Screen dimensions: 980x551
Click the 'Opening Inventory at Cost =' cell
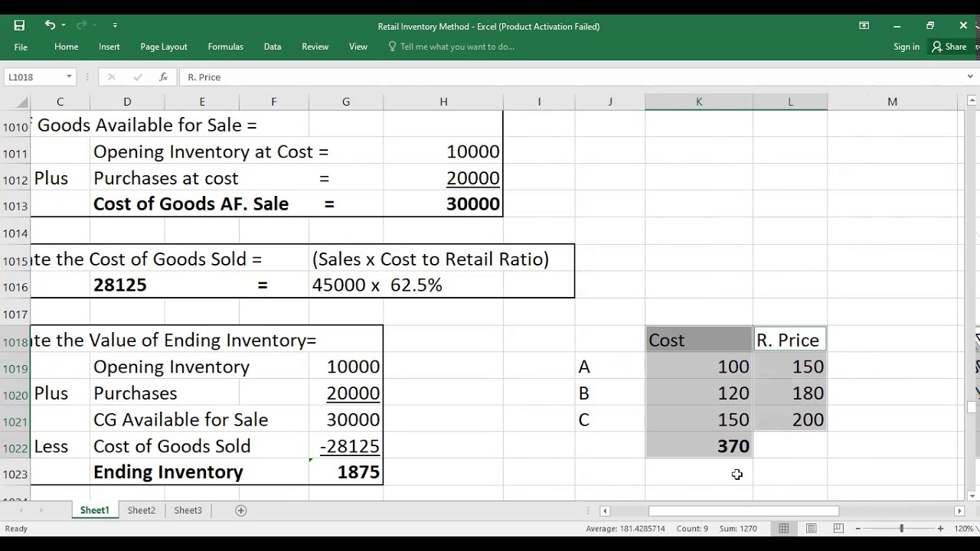211,152
